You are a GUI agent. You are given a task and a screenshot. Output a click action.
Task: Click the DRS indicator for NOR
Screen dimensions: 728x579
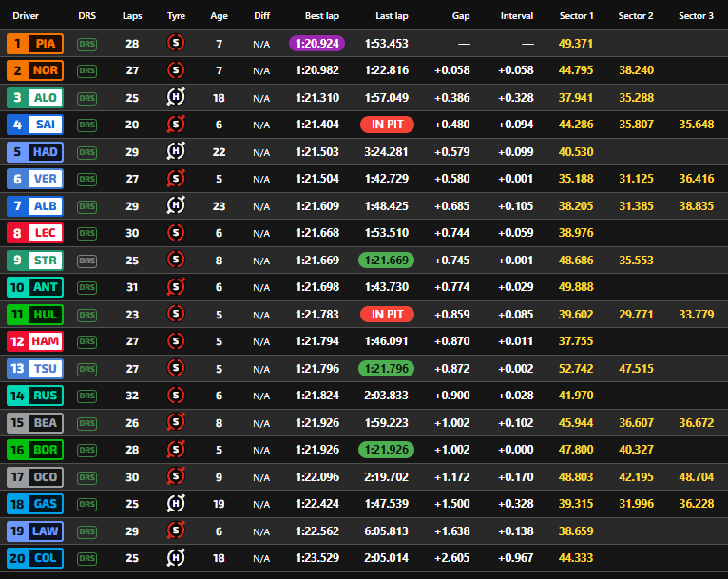pyautogui.click(x=87, y=70)
